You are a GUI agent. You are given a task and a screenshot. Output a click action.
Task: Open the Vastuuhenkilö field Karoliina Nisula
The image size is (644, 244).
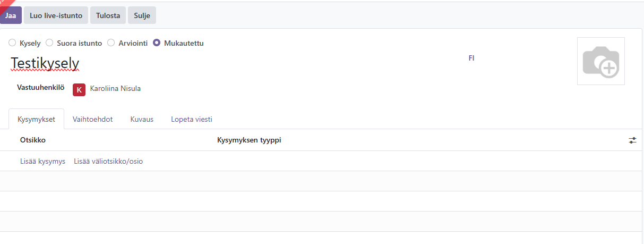(115, 89)
